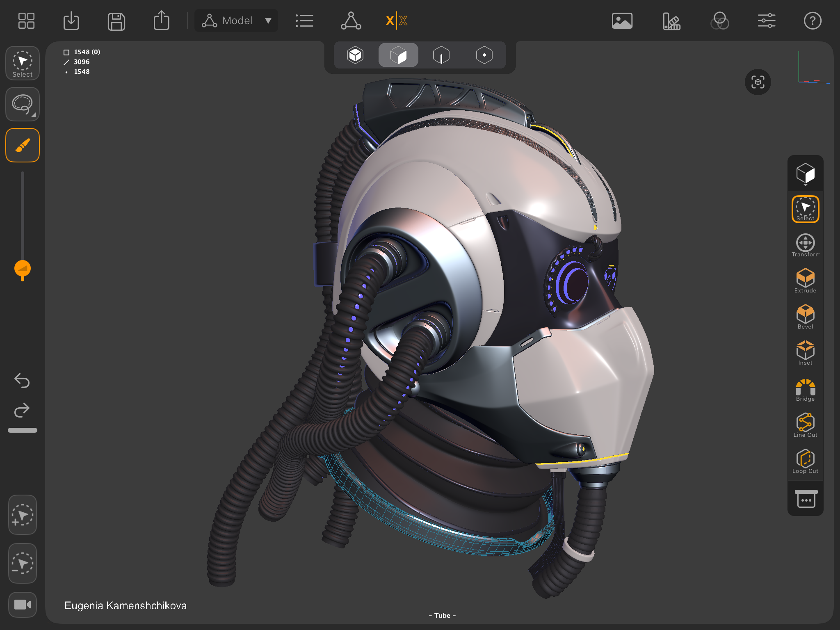Choose the lasso selection tool

[x=23, y=104]
